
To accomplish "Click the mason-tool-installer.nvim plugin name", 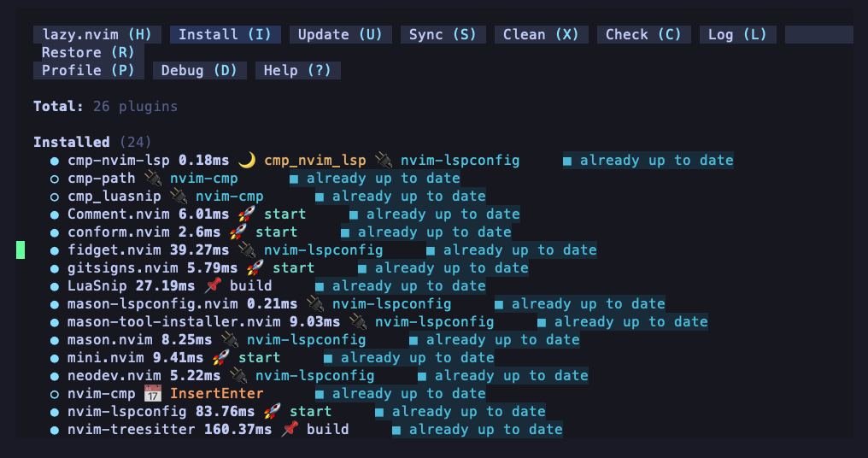I will pos(173,321).
